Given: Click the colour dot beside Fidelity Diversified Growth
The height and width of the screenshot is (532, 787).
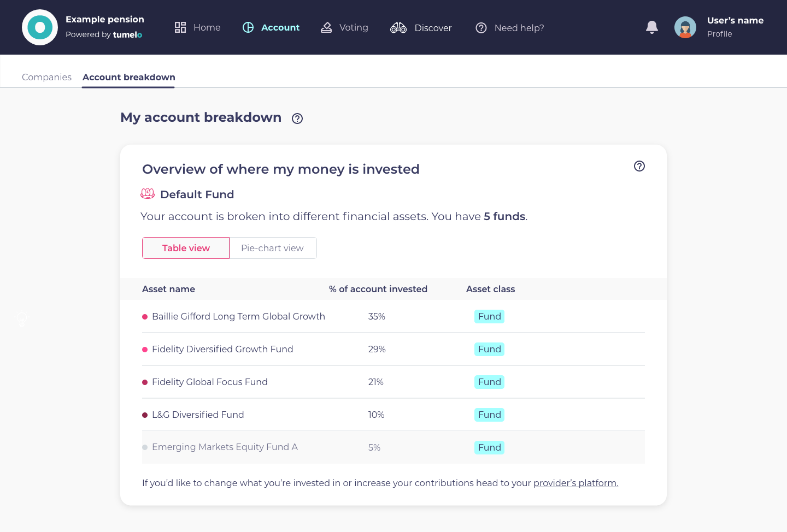Looking at the screenshot, I should (x=145, y=350).
